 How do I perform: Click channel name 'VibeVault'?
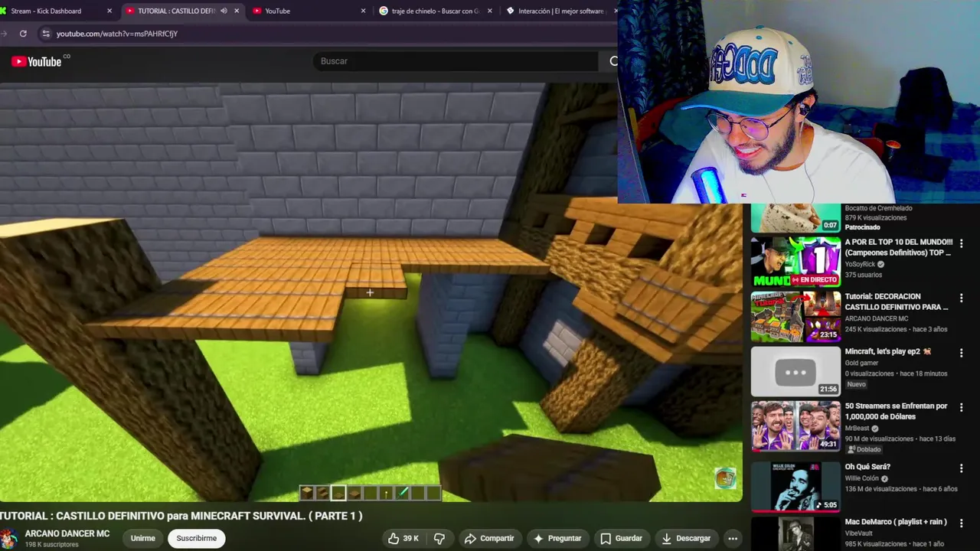pyautogui.click(x=859, y=533)
